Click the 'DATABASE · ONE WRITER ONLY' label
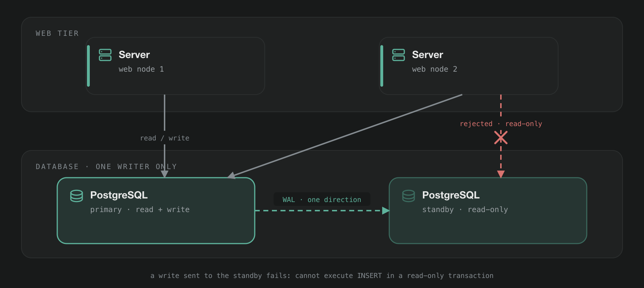The height and width of the screenshot is (288, 644). coord(106,167)
